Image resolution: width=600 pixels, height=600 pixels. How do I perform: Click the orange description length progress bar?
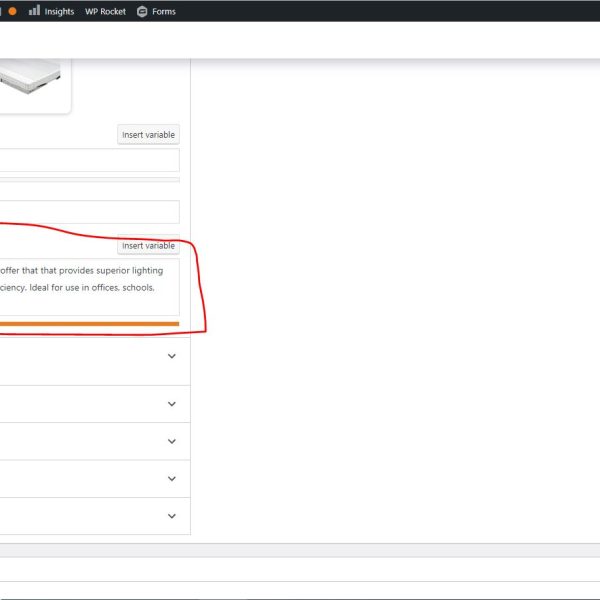click(x=90, y=324)
